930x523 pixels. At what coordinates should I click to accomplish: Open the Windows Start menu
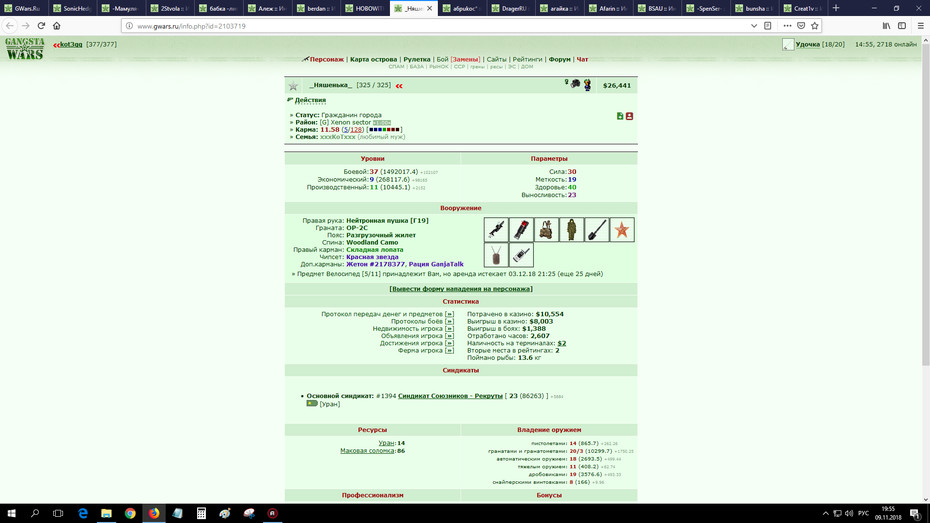11,514
